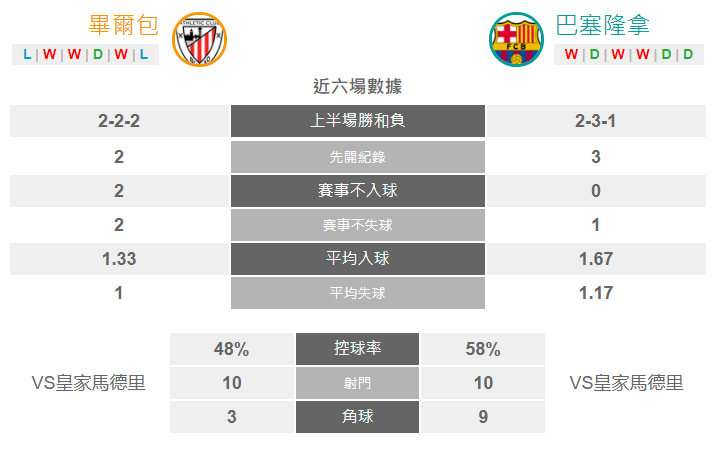
Task: Click Barcelona's 58% possession value
Action: point(483,349)
